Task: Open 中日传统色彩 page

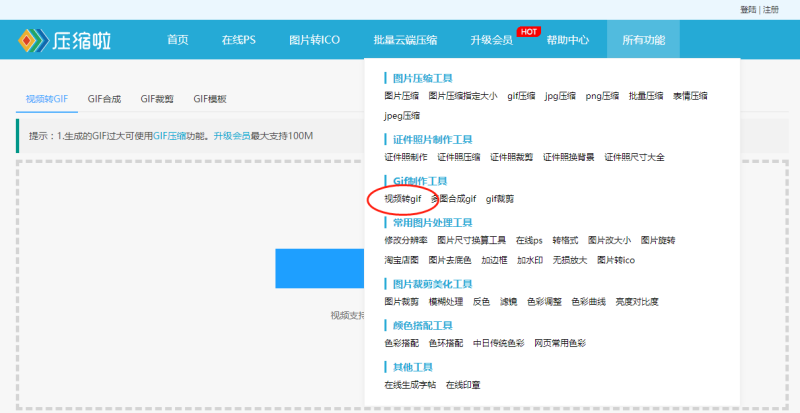Action: coord(499,343)
